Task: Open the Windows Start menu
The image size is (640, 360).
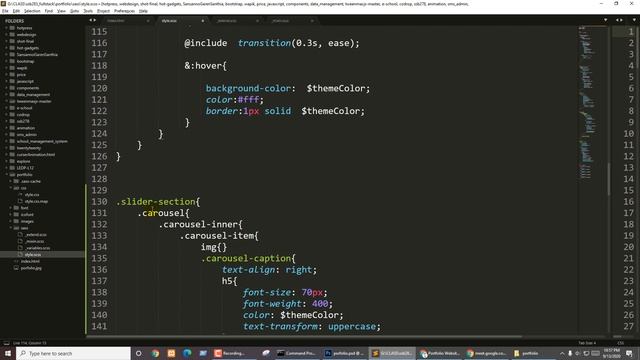Action: tap(8, 353)
